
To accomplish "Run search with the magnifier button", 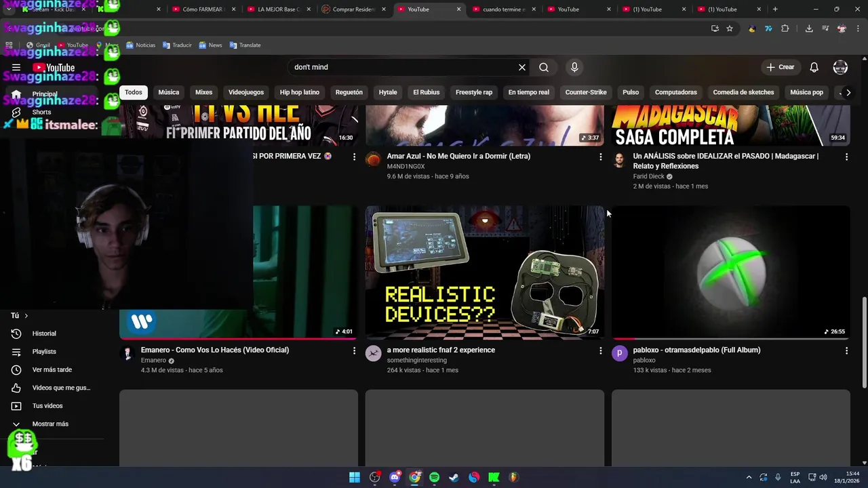I will (544, 67).
